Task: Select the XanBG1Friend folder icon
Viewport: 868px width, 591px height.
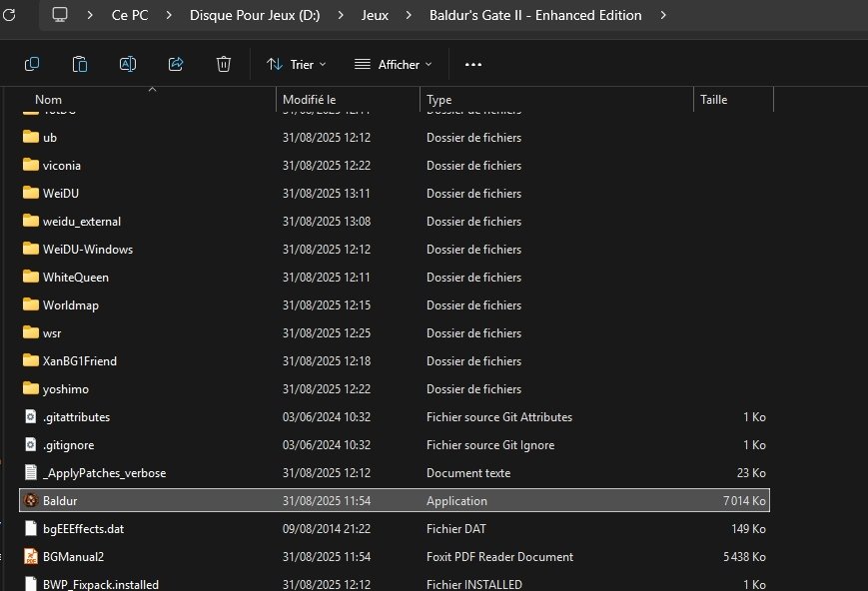Action: click(31, 360)
